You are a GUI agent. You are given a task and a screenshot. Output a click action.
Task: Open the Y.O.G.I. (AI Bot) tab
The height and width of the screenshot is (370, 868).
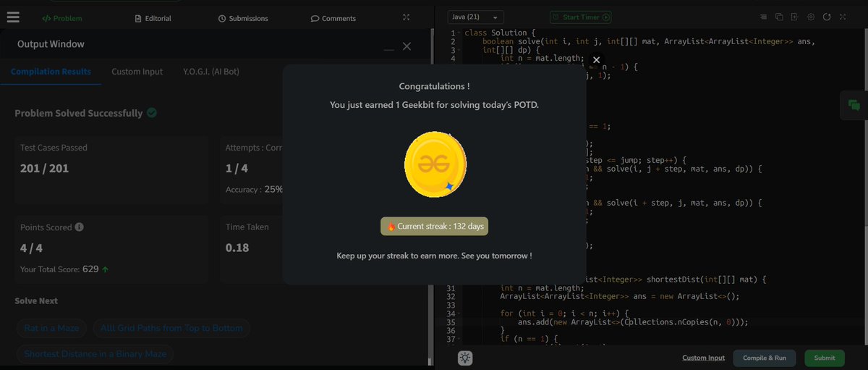click(211, 72)
